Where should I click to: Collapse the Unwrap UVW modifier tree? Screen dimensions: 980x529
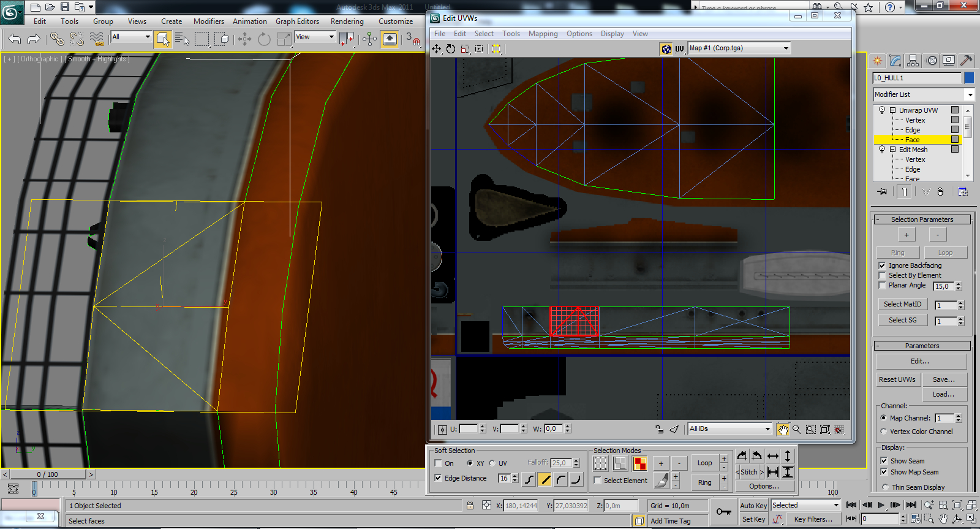[x=893, y=110]
